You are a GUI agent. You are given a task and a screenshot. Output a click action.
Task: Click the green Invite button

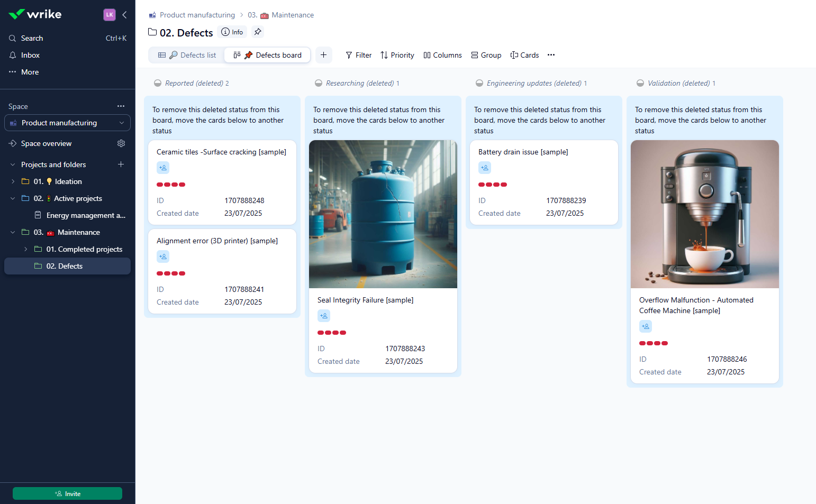tap(67, 493)
